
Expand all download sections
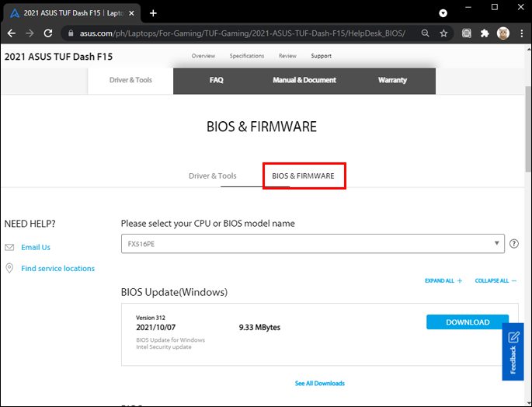tap(443, 280)
